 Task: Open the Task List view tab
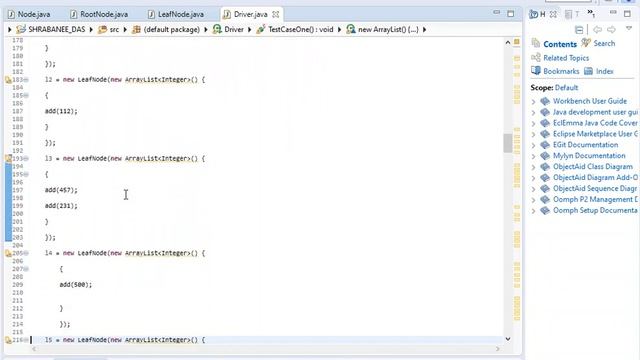[571, 14]
